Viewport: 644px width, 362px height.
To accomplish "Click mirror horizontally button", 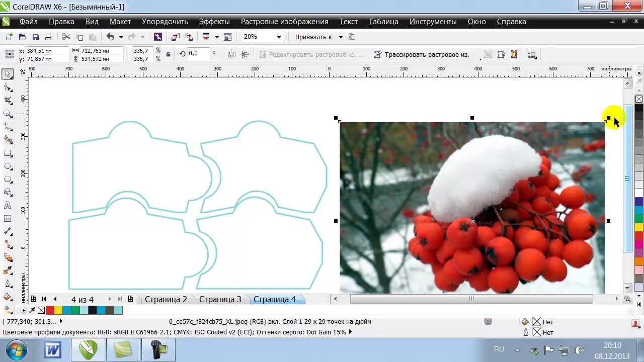I will 231,54.
